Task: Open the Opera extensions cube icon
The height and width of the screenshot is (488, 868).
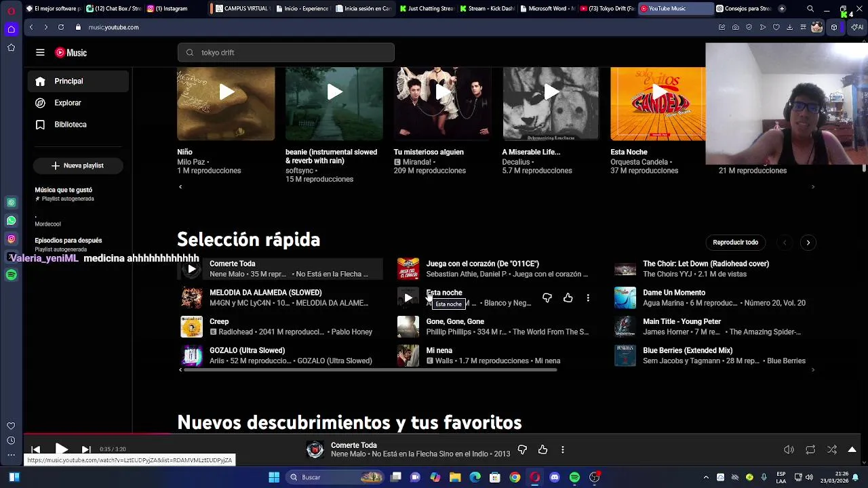Action: 834,27
